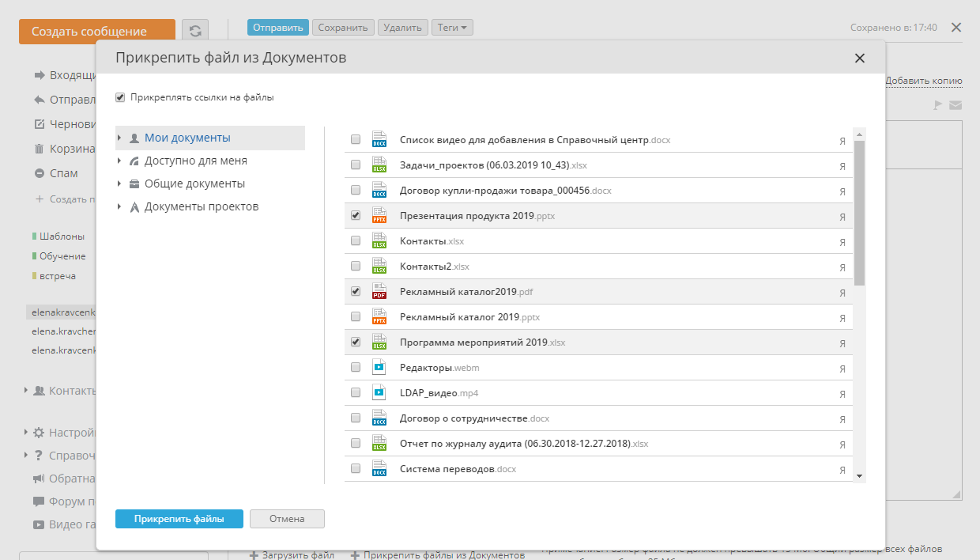This screenshot has width=980, height=560.
Task: Click the DOCX icon of Список видео file
Action: (x=379, y=140)
